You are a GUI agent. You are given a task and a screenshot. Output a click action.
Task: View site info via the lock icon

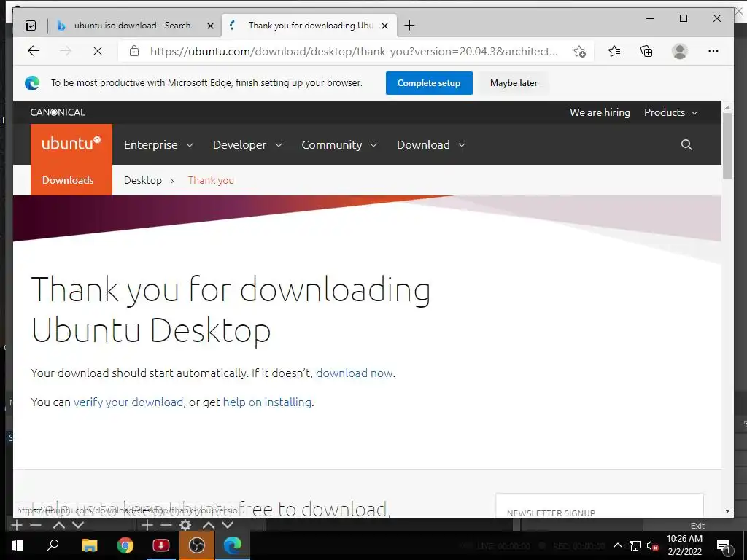pyautogui.click(x=134, y=51)
